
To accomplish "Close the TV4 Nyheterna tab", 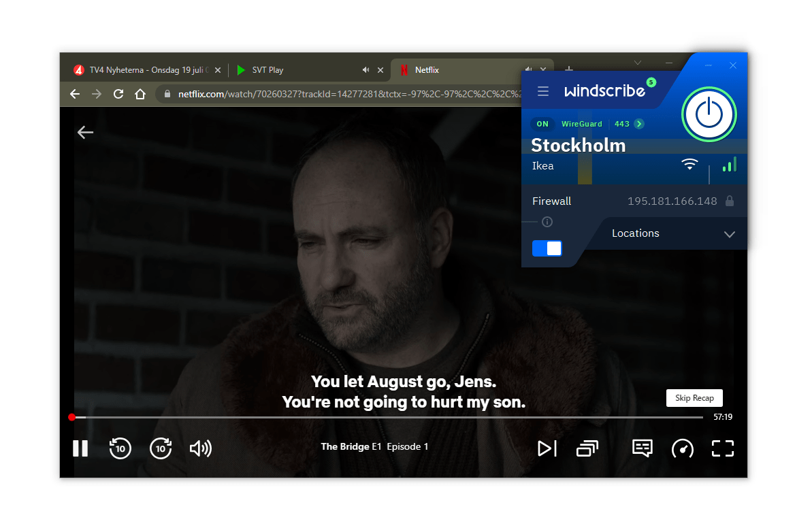I will coord(218,70).
